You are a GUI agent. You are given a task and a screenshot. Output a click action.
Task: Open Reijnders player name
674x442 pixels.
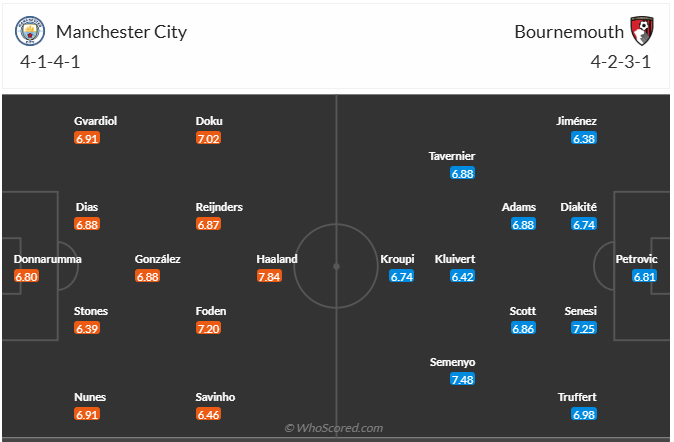click(220, 207)
